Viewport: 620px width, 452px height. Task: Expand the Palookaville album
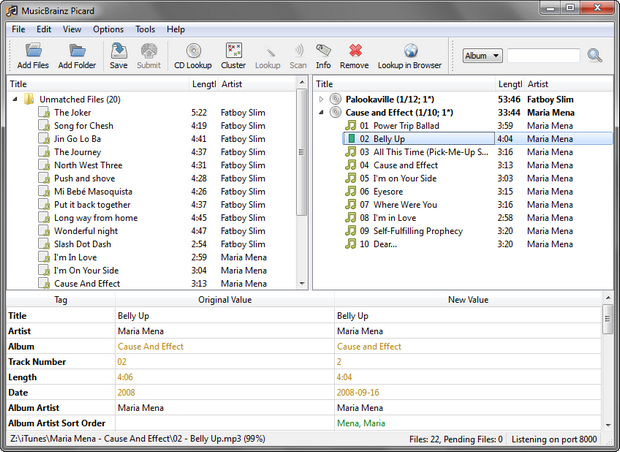[x=321, y=99]
